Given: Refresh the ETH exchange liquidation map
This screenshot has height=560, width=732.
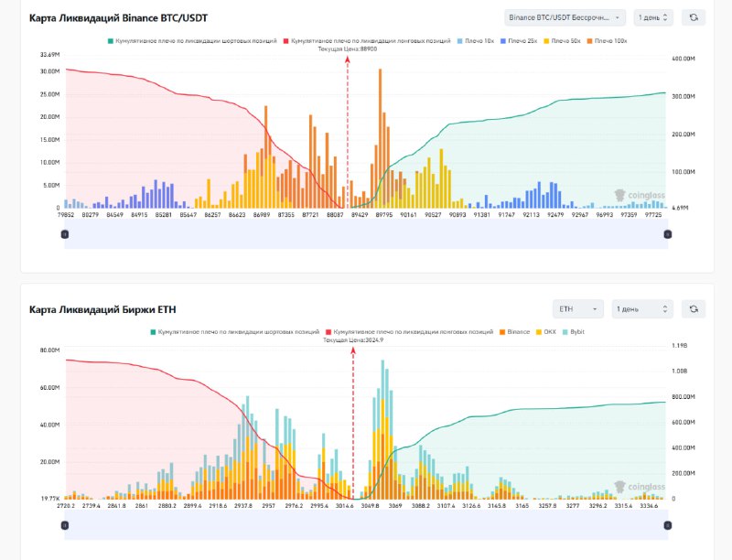Looking at the screenshot, I should pos(694,308).
